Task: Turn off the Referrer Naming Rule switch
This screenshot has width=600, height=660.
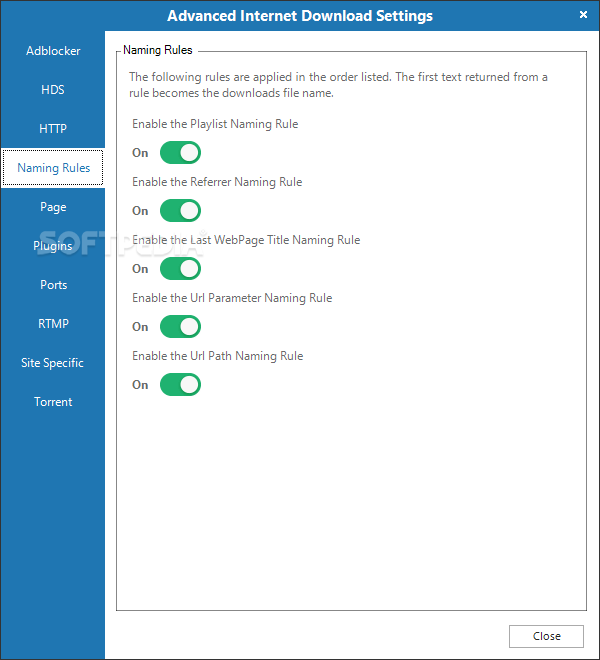Action: click(x=180, y=210)
